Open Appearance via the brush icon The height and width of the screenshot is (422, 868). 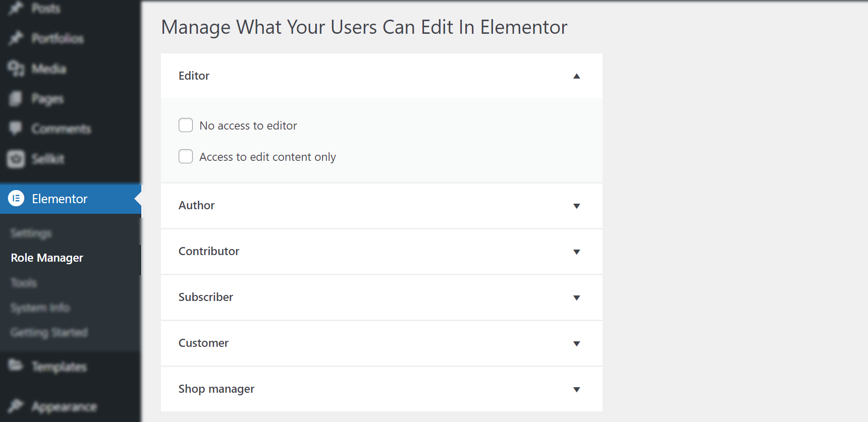coord(16,406)
